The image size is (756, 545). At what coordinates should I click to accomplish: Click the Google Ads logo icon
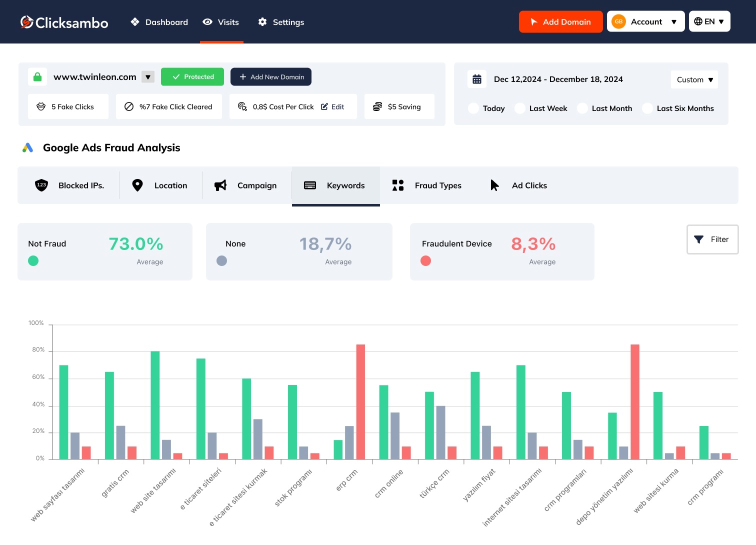(x=28, y=148)
